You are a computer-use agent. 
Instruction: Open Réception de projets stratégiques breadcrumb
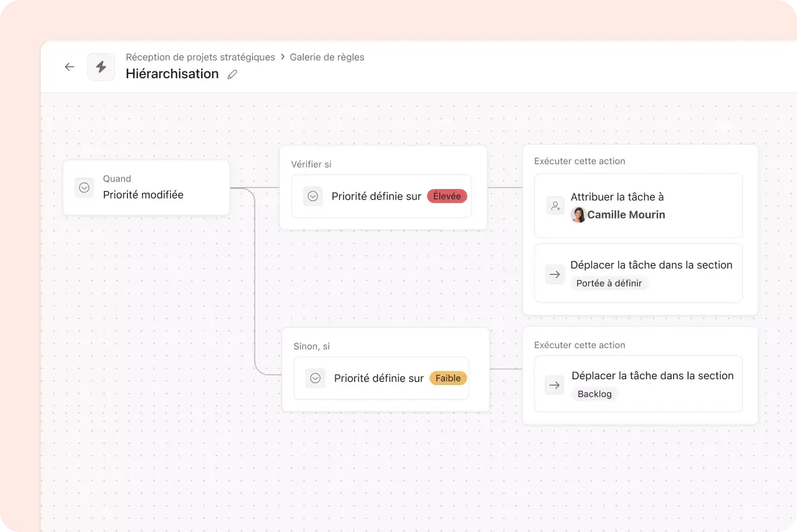point(201,57)
